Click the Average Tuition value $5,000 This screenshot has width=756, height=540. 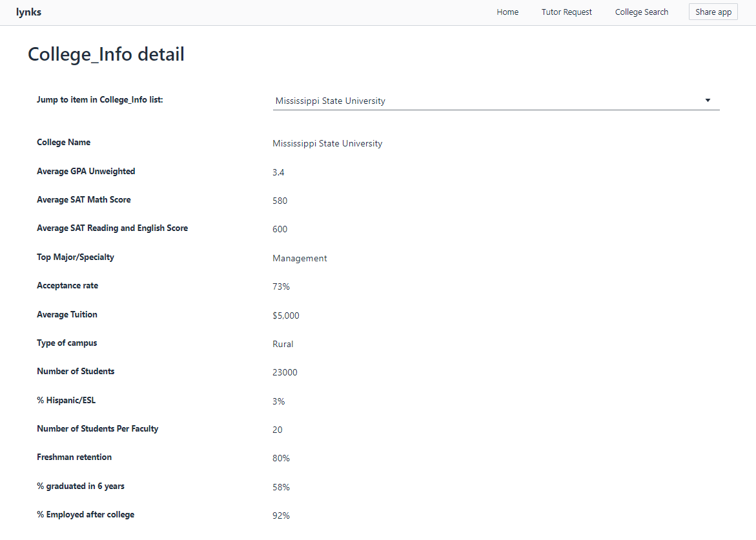coord(285,315)
